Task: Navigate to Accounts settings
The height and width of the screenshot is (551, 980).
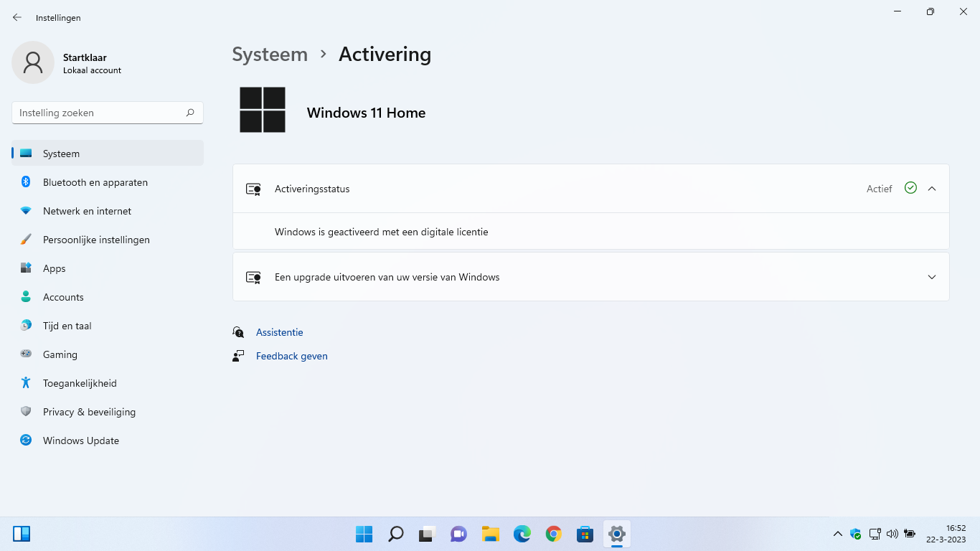Action: 108,297
